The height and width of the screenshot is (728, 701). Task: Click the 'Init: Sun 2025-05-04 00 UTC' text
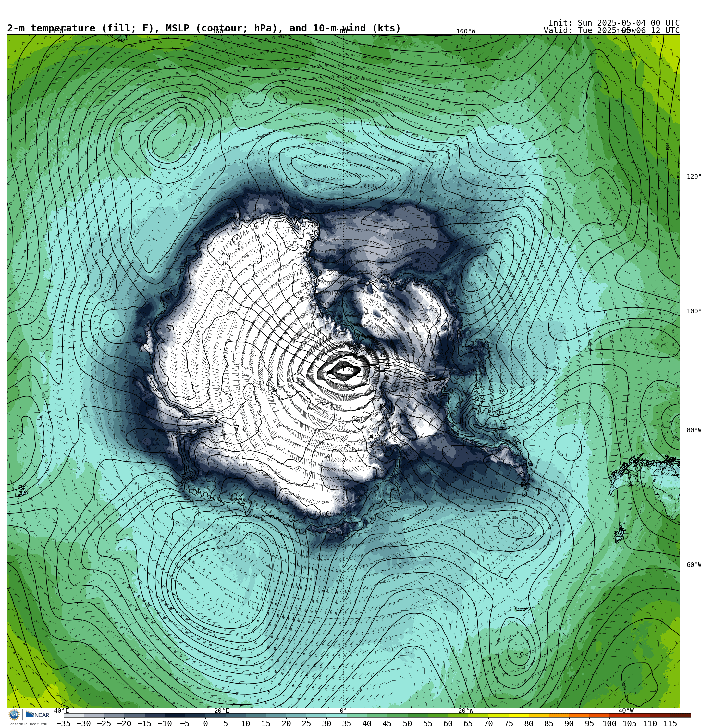point(614,23)
